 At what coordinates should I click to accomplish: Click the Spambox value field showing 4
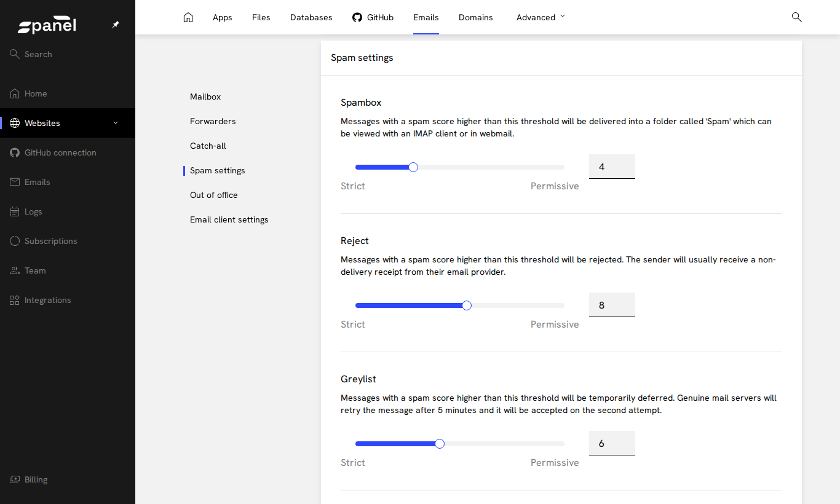click(612, 167)
